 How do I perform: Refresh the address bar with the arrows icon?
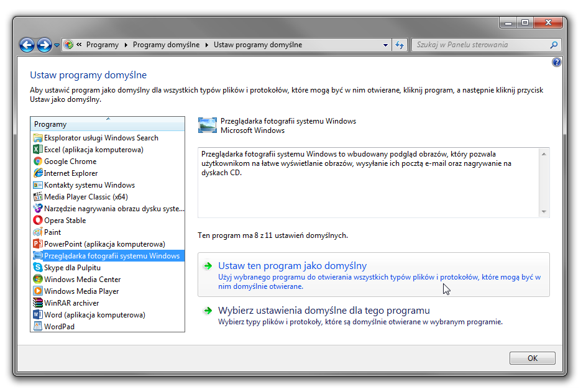[x=400, y=45]
